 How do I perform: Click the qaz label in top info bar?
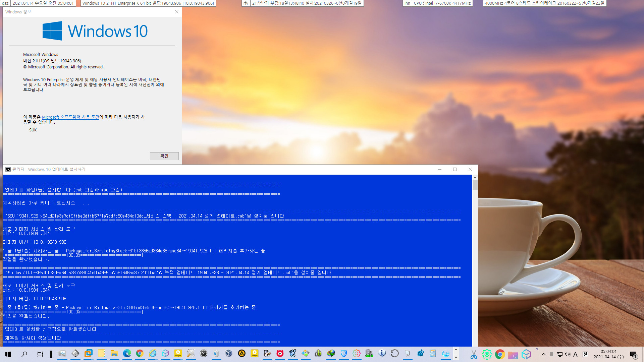5,3
